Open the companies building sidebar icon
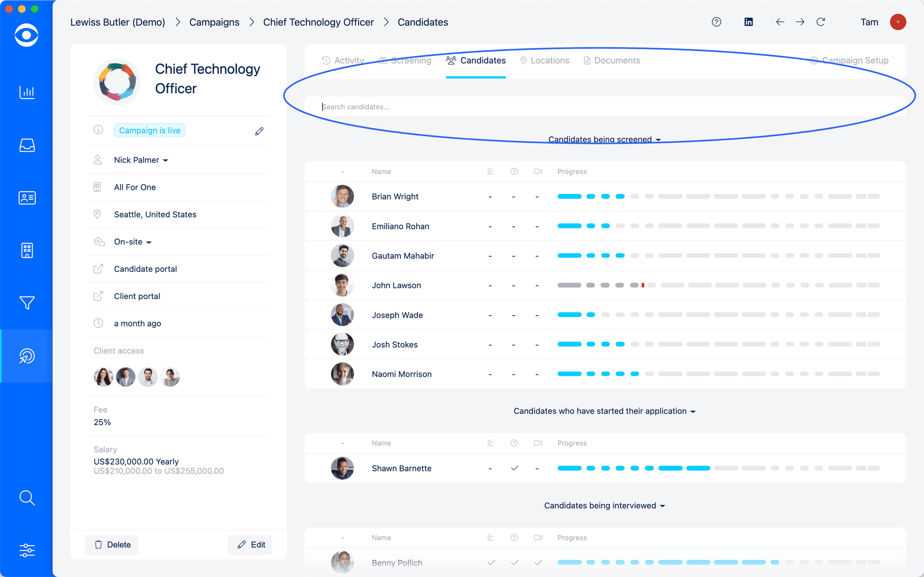Screen dimensions: 924x577 [27, 250]
